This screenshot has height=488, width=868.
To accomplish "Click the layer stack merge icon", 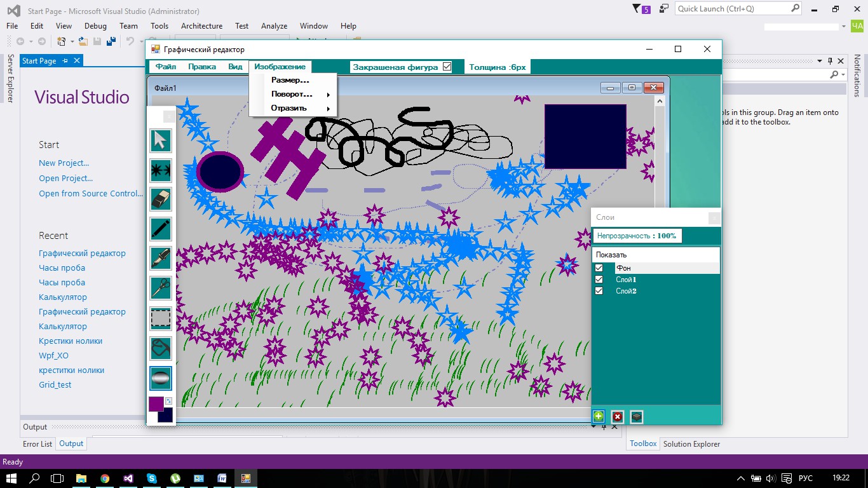I will (x=637, y=417).
